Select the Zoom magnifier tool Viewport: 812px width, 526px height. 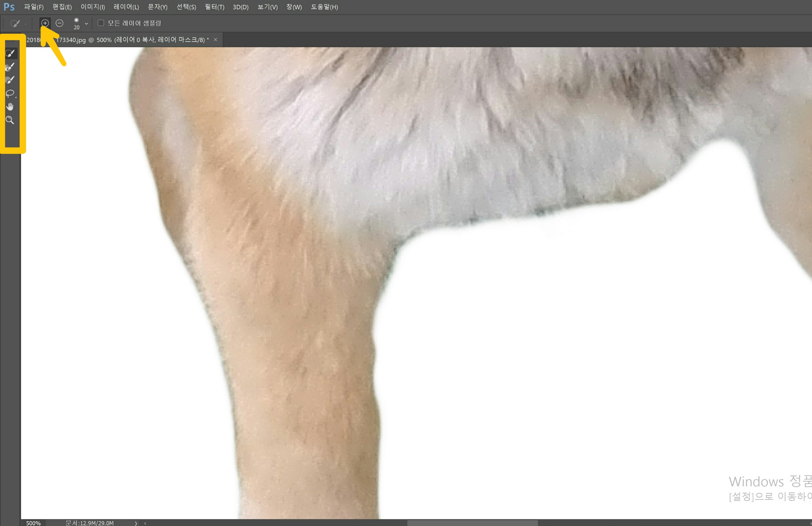10,120
